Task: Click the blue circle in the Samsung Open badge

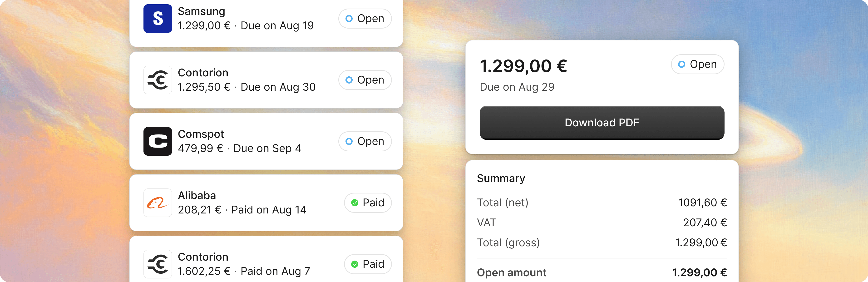Action: 350,19
